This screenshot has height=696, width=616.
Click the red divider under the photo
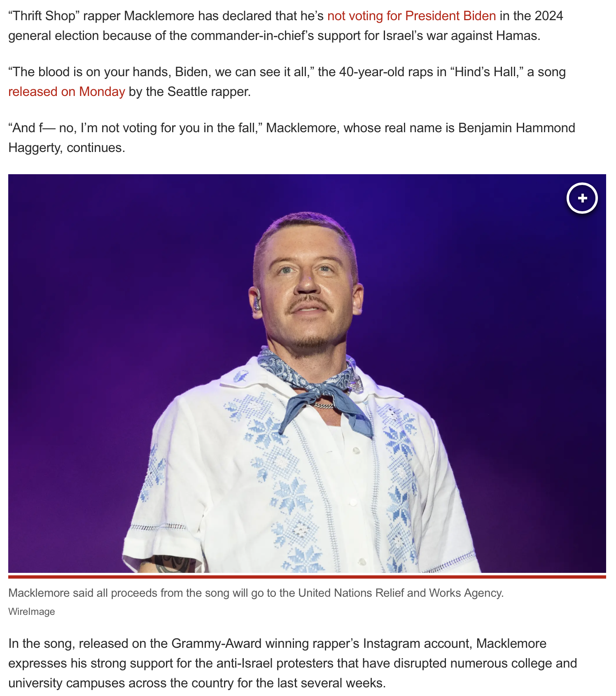coord(307,577)
